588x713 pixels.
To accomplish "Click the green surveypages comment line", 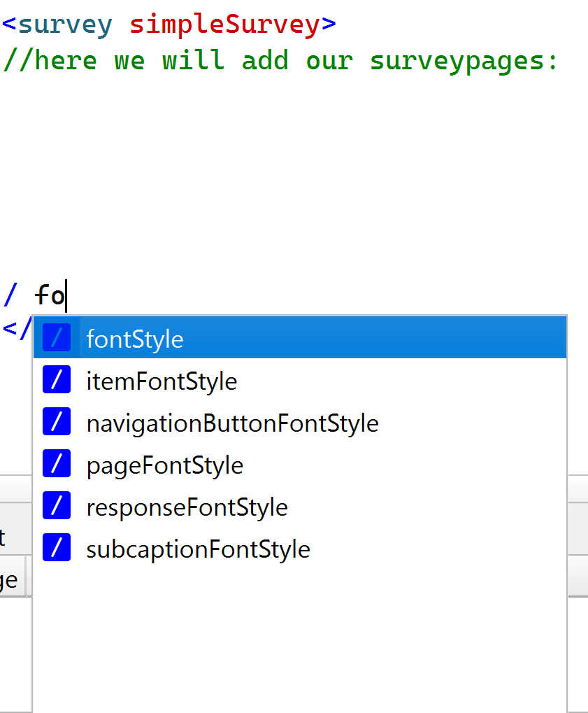I will coord(280,60).
